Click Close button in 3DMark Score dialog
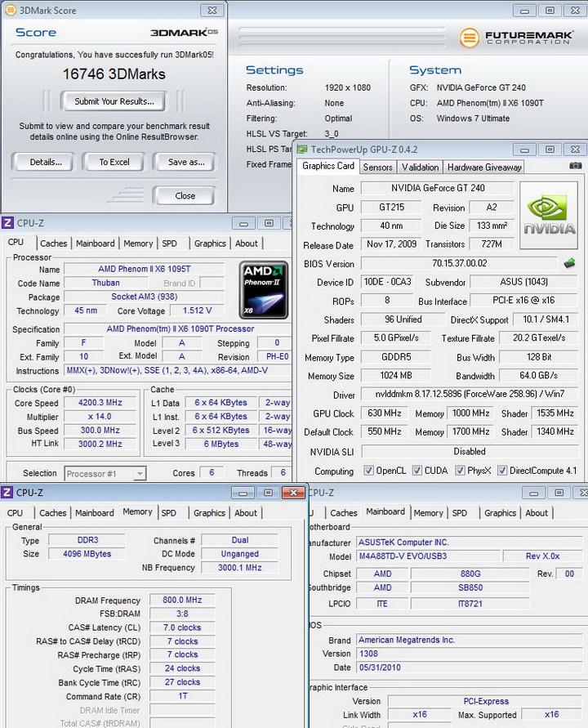Image resolution: width=588 pixels, height=728 pixels. pyautogui.click(x=185, y=195)
